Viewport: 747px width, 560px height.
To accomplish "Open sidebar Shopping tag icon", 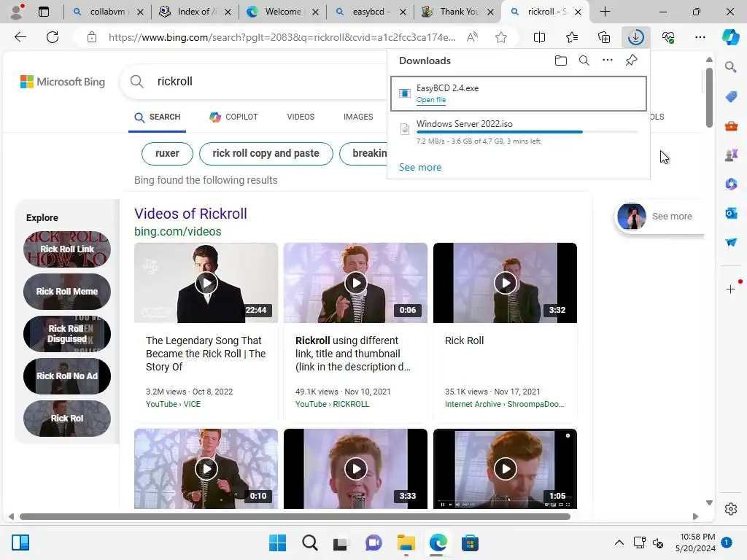I will (731, 97).
